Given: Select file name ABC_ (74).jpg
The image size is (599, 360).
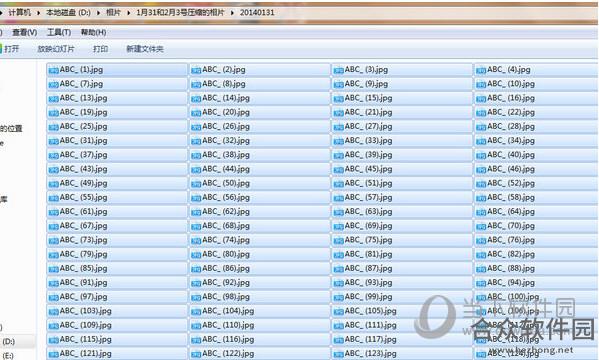Looking at the screenshot, I should (x=226, y=240).
